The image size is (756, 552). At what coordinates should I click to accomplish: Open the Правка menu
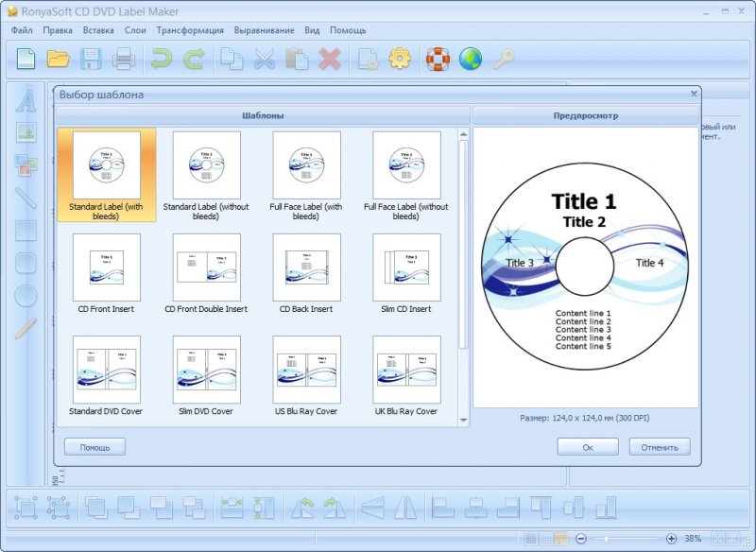coord(58,30)
